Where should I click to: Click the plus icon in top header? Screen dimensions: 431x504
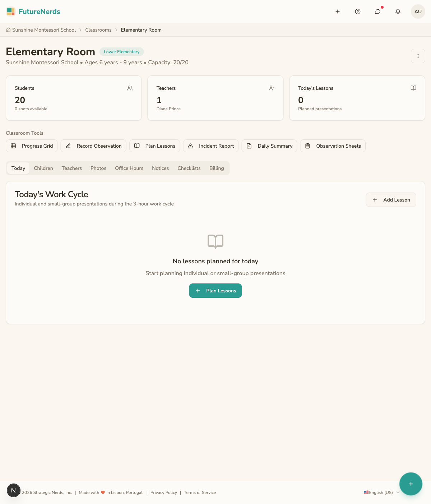338,11
